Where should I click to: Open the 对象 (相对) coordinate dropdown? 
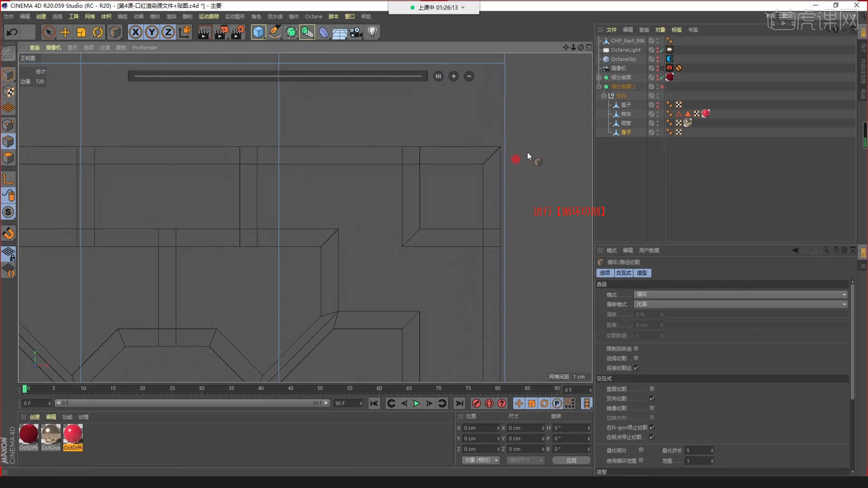pyautogui.click(x=481, y=460)
